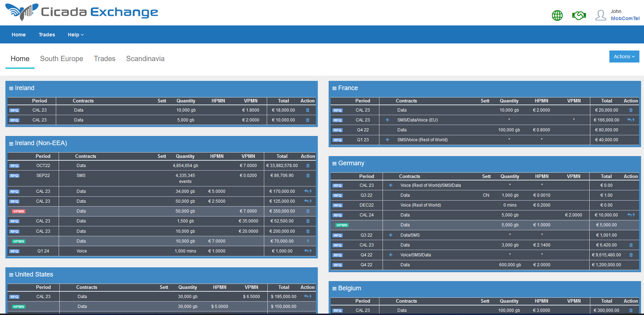Switch to the Scandinavia tab
Image resolution: width=644 pixels, height=315 pixels.
pos(145,59)
